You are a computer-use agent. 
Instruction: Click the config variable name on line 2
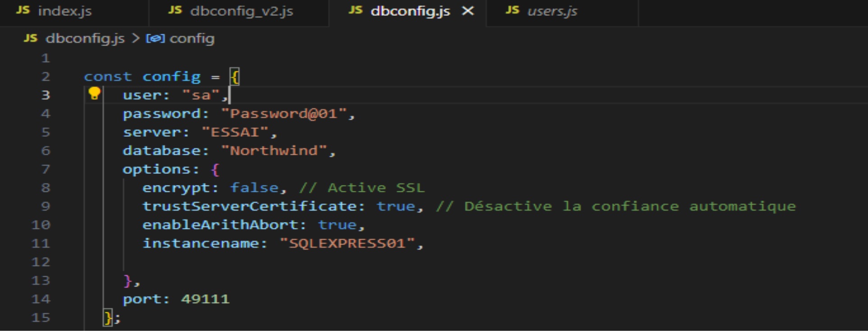171,77
